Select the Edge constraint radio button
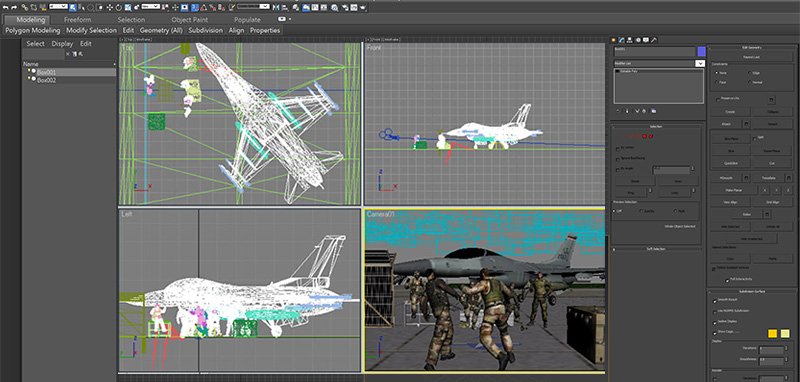This screenshot has height=382, width=800. [749, 73]
